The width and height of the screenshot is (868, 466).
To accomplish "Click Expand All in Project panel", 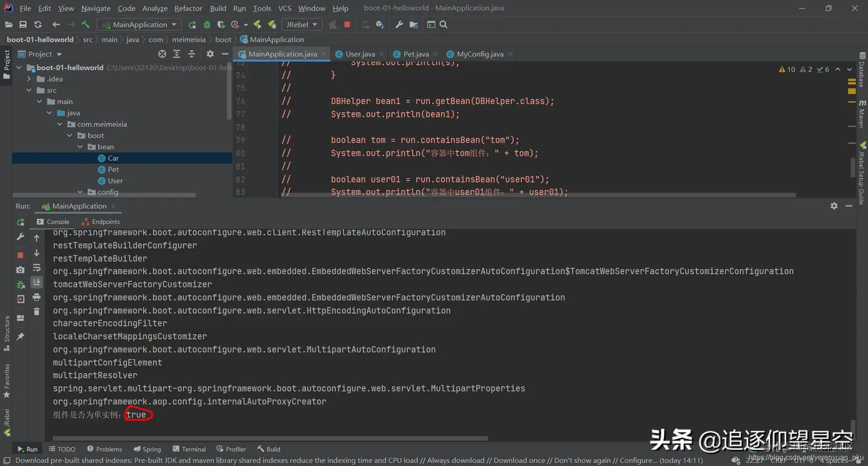I will (x=177, y=54).
